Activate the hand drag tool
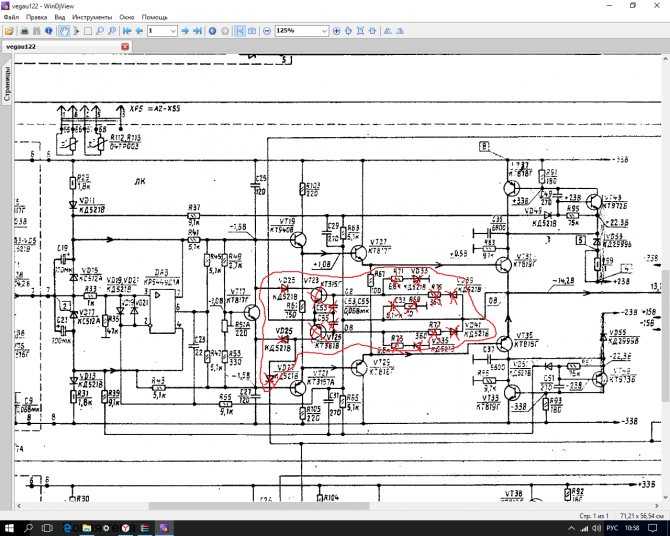Viewport: 670px width, 536px height. pyautogui.click(x=64, y=31)
